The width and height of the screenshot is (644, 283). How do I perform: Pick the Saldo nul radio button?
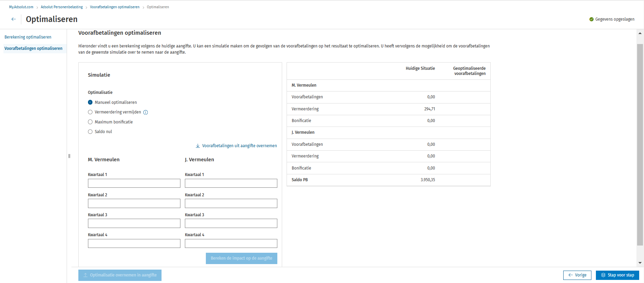pyautogui.click(x=90, y=132)
